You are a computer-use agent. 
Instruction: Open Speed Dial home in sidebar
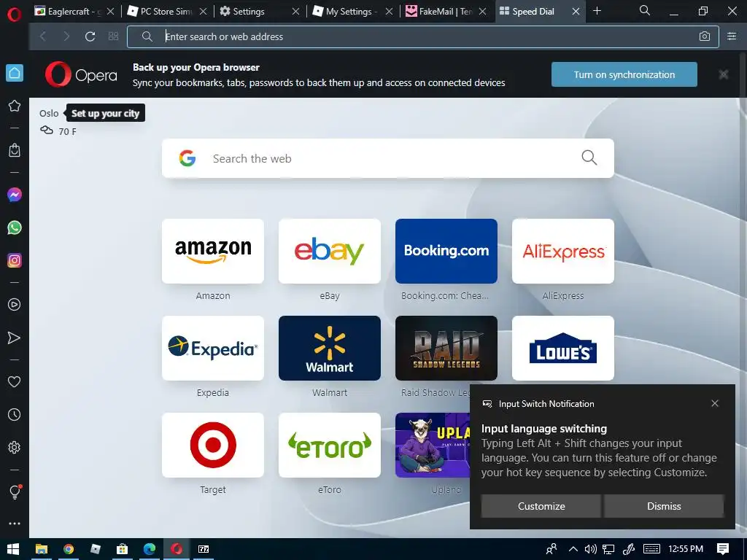point(15,73)
